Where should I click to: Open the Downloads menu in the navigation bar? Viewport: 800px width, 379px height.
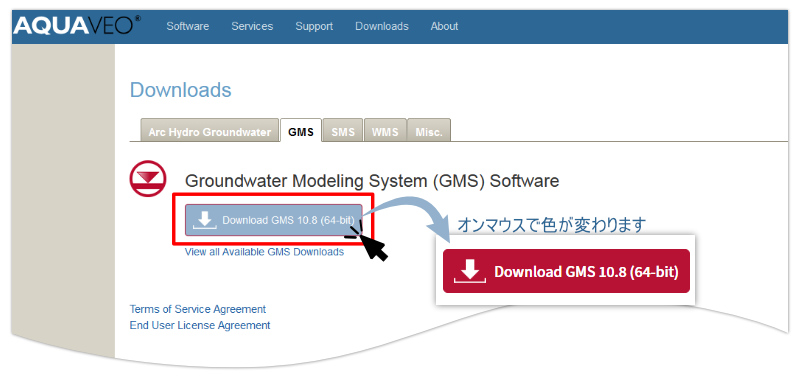pos(382,27)
